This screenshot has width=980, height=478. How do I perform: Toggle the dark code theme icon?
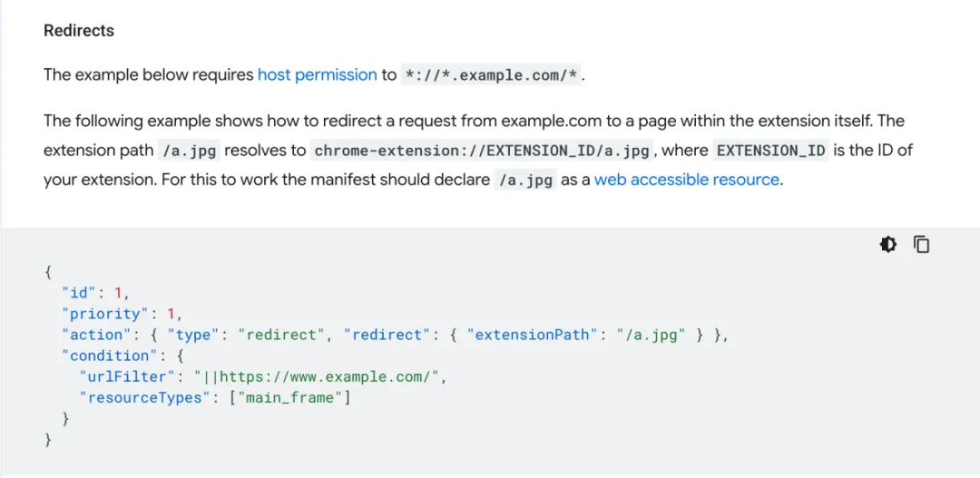[x=888, y=244]
